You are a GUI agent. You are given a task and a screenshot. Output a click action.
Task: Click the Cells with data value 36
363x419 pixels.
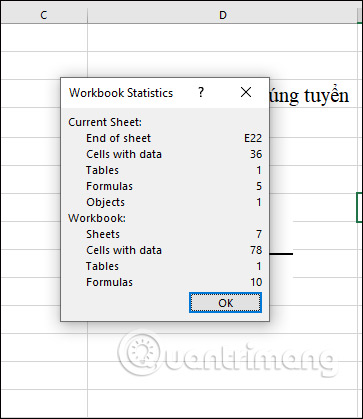pyautogui.click(x=256, y=154)
